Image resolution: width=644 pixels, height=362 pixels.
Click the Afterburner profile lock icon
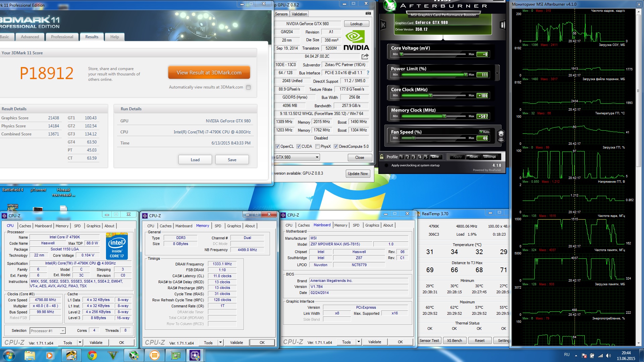(382, 157)
